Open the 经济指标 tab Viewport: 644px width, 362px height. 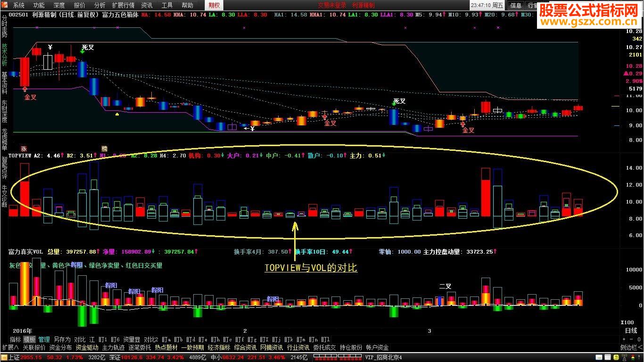(219, 347)
